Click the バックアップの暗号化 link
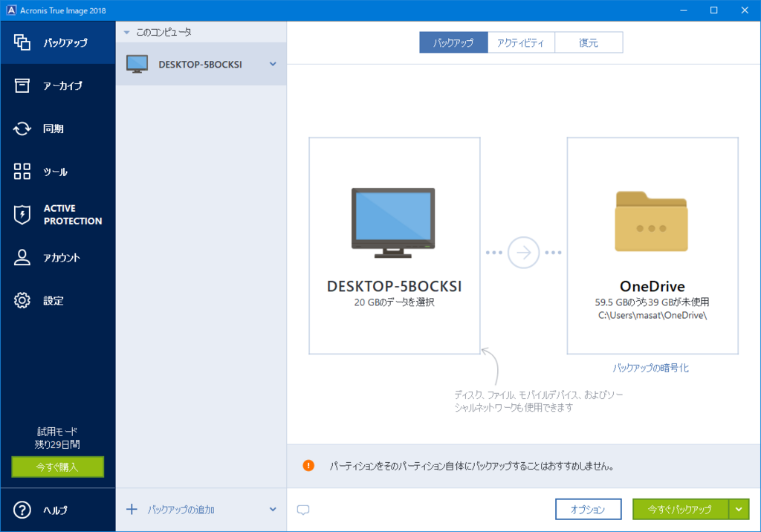761x532 pixels. tap(650, 368)
